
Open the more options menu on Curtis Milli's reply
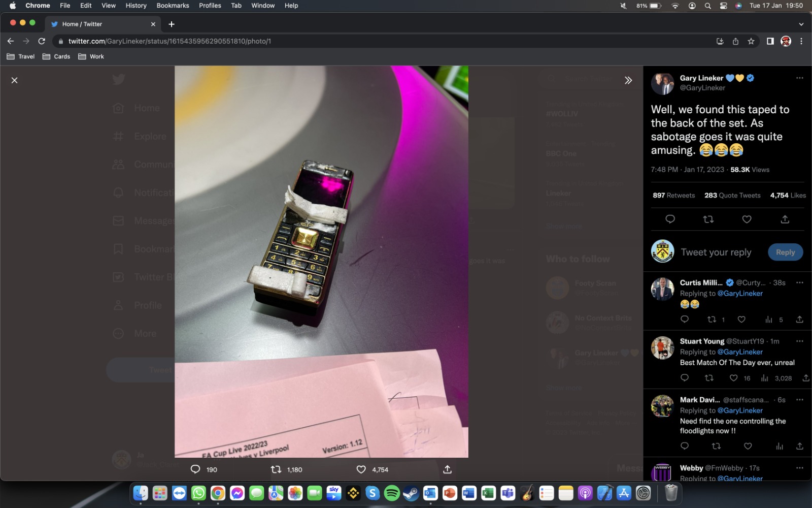(799, 282)
